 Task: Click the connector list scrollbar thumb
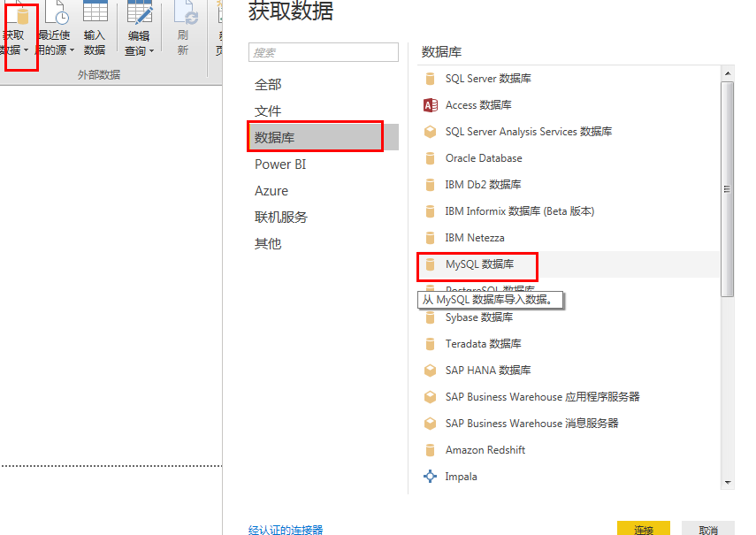(x=728, y=189)
